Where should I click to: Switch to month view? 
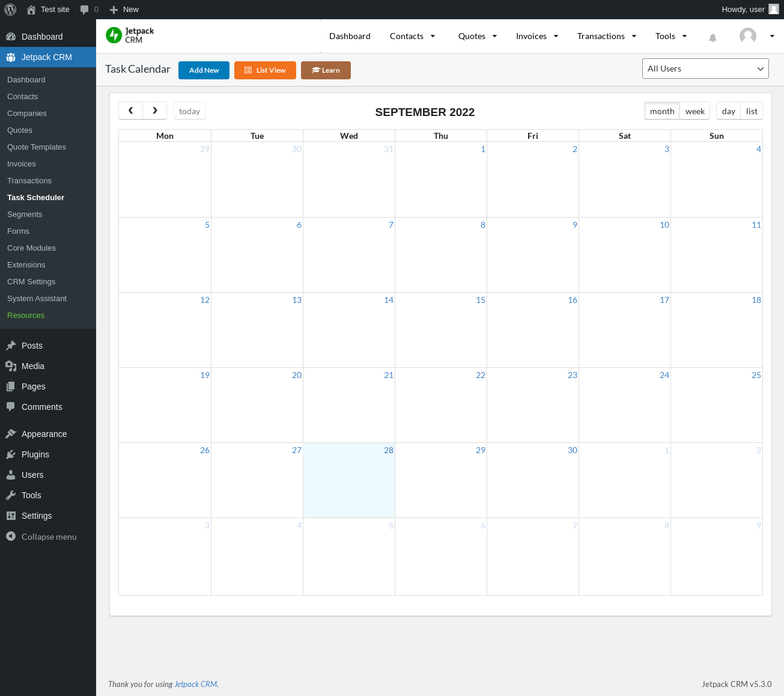[x=662, y=111]
